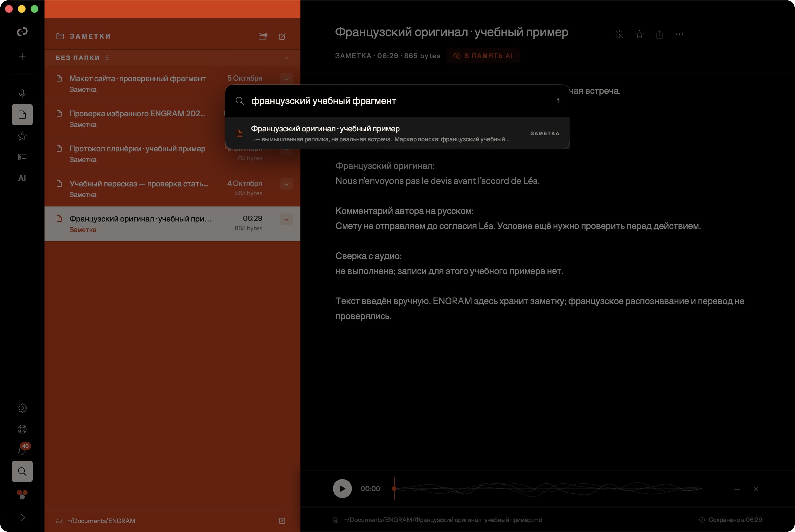
Task: Click the search magnifier in sidebar
Action: pos(22,471)
